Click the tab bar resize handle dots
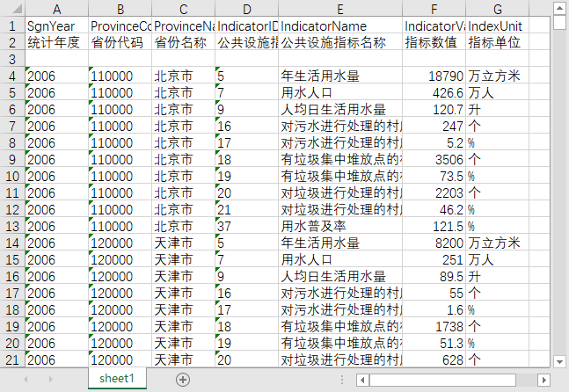The image size is (569, 392). point(342,380)
